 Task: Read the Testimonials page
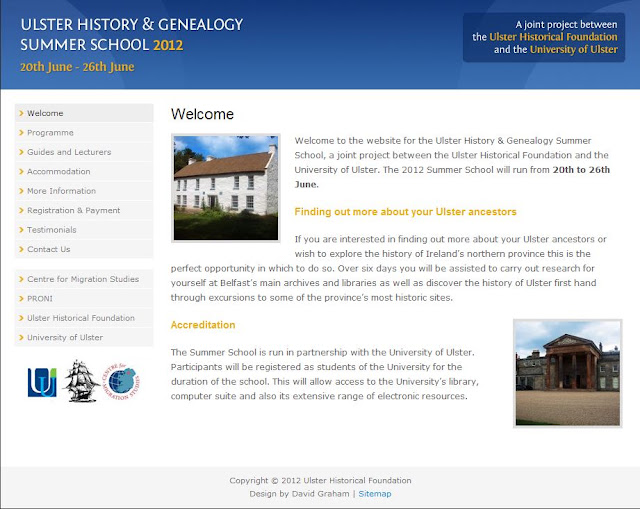coord(84,230)
